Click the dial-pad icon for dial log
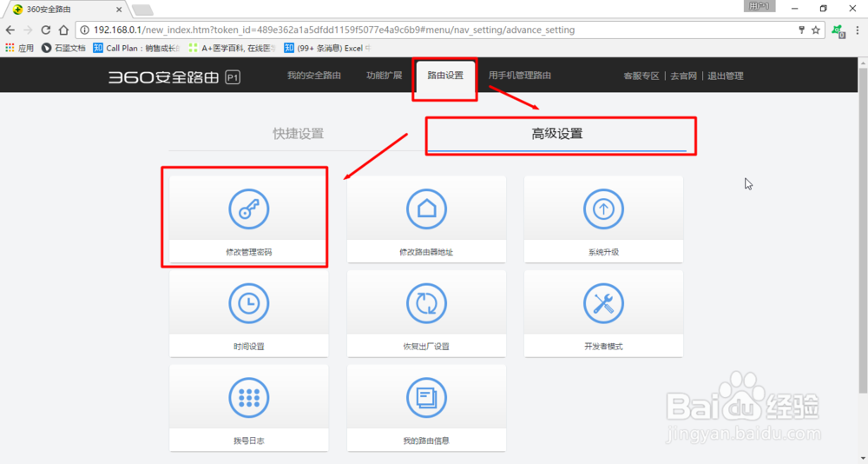 click(x=249, y=397)
